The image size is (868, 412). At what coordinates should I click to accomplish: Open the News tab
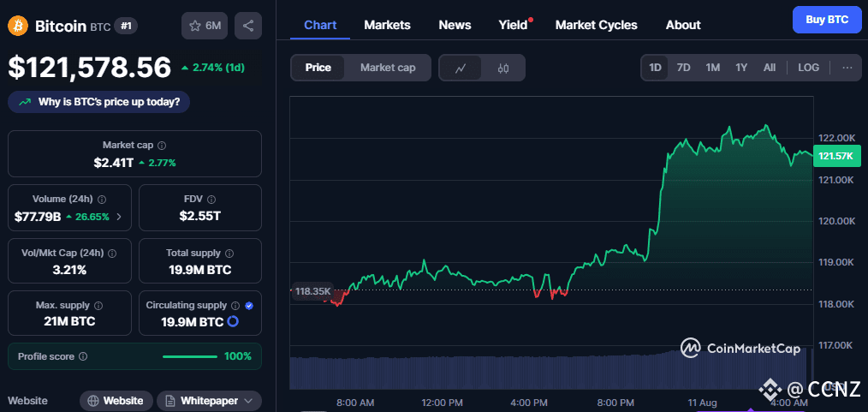click(455, 25)
